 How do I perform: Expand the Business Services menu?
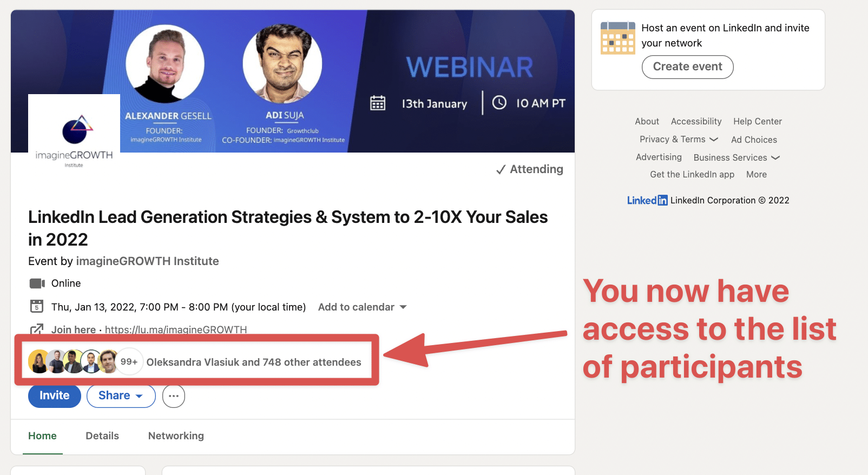(737, 157)
